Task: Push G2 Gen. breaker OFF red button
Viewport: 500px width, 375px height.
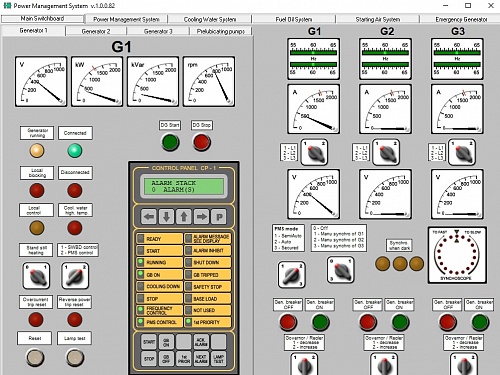Action: pyautogui.click(x=368, y=322)
